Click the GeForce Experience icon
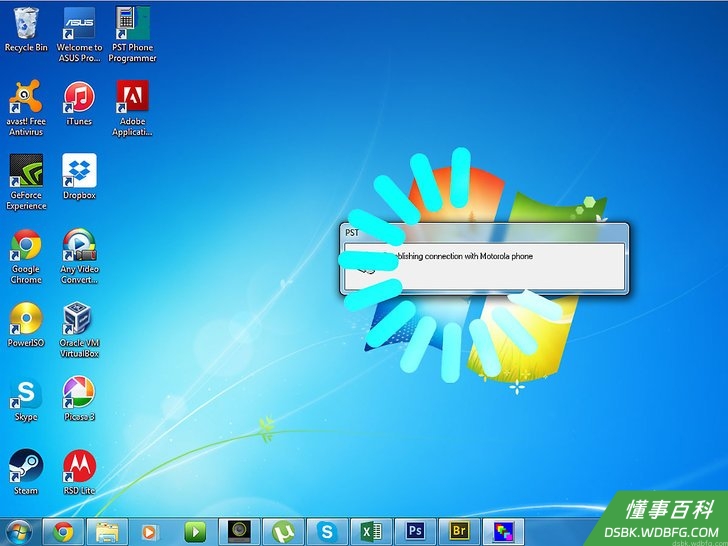 pyautogui.click(x=26, y=182)
